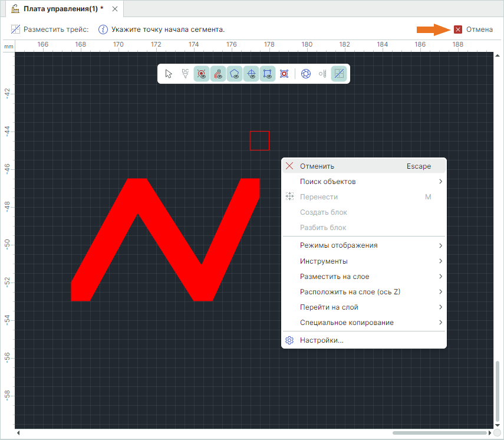Choose Отменить in the context menu
The width and height of the screenshot is (504, 440).
click(317, 166)
